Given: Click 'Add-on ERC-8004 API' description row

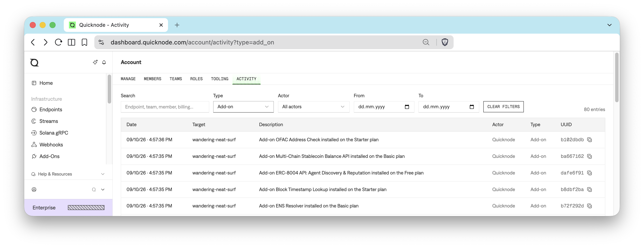Looking at the screenshot, I should coord(341,173).
